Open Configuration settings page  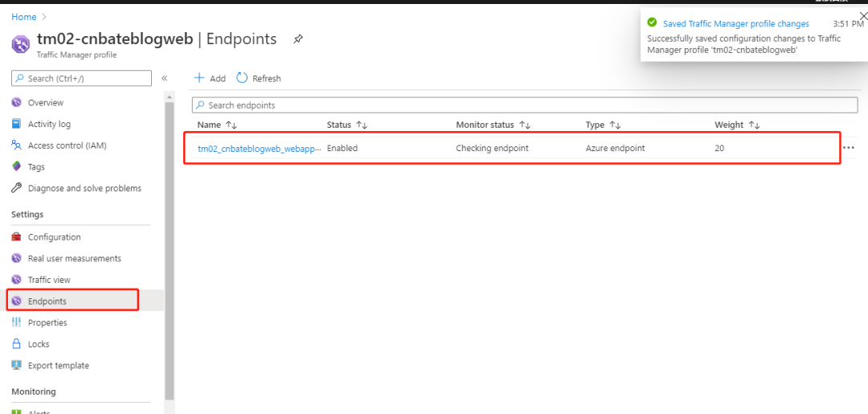pos(55,237)
